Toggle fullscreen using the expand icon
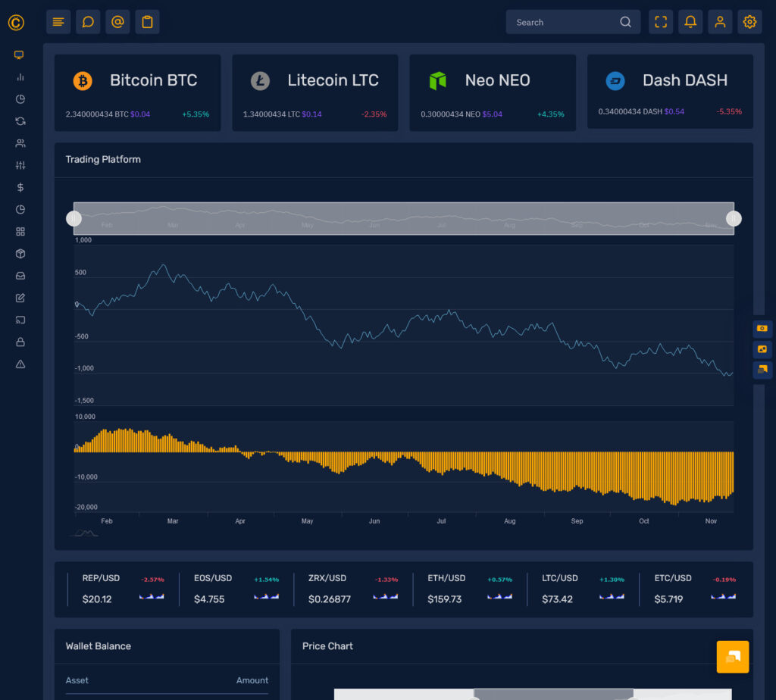 click(x=660, y=21)
